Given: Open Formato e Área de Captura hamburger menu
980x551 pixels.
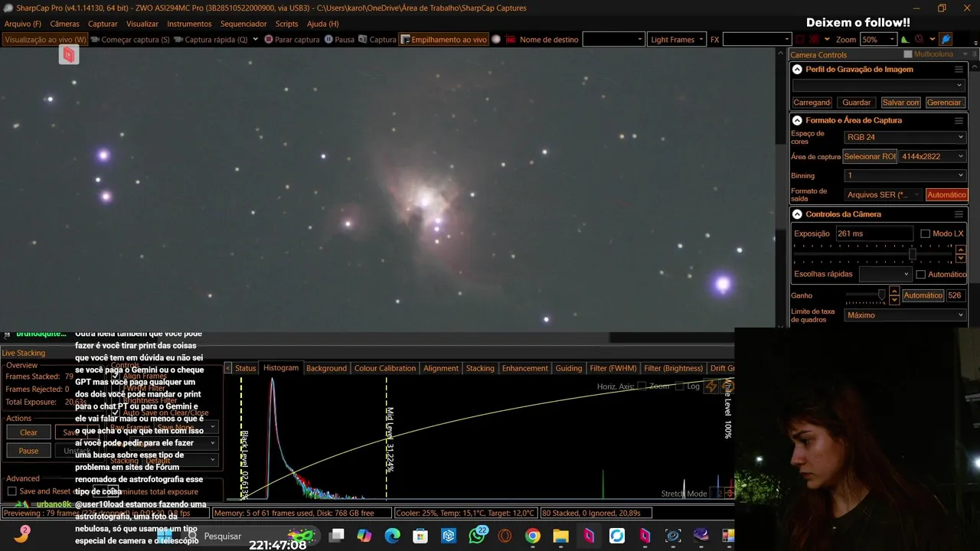Looking at the screenshot, I should 959,121.
